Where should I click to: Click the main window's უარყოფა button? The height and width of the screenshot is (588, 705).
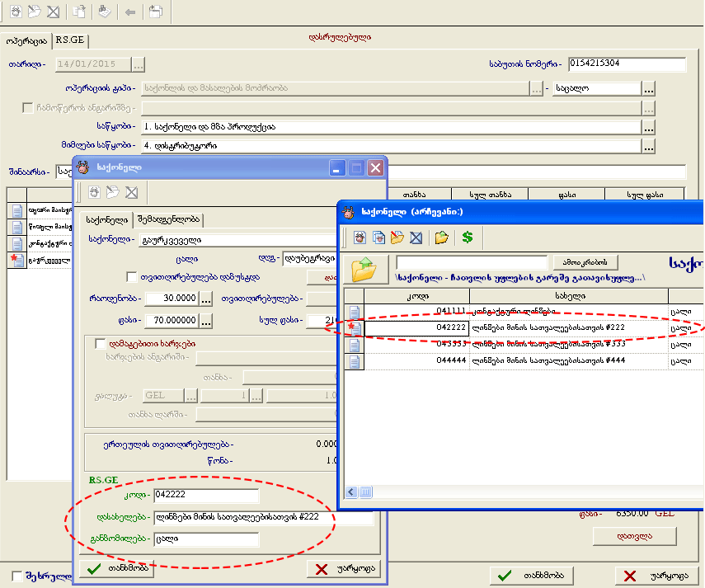point(657,576)
